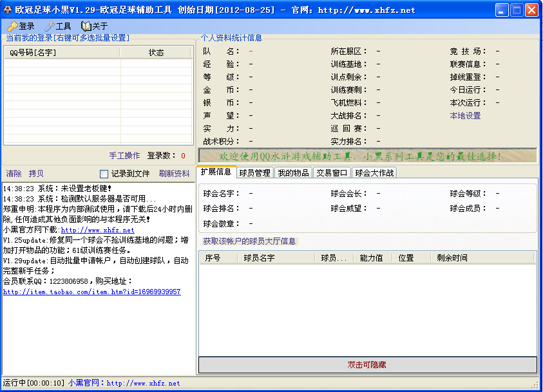The image size is (543, 392).
Task: Open the 手工操作 link
Action: (124, 156)
